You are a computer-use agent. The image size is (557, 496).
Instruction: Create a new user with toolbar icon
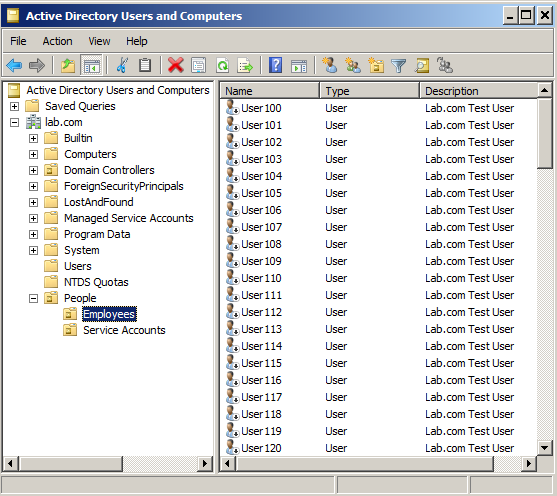click(x=330, y=65)
